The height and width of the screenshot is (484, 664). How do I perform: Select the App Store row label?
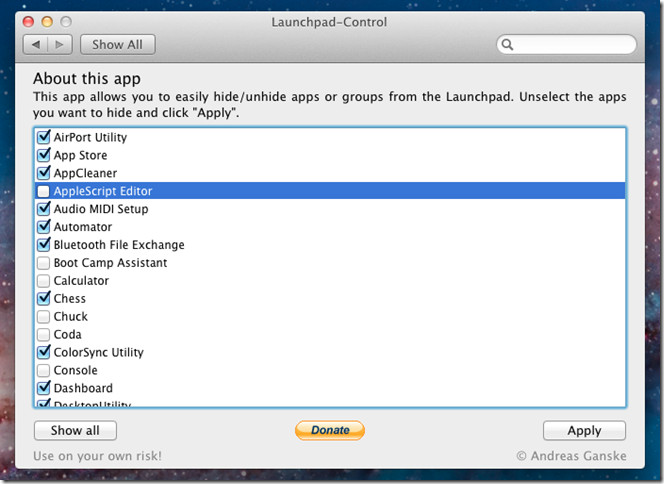80,155
